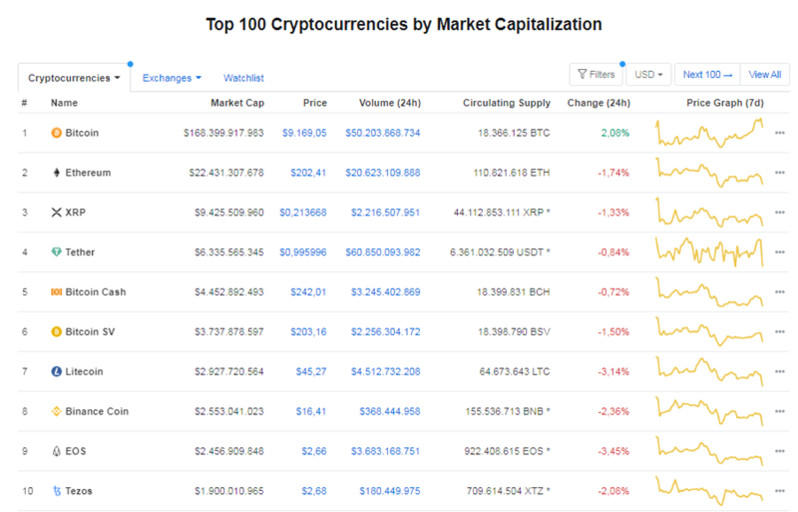
Task: Click the Litecoin logo icon
Action: [56, 371]
